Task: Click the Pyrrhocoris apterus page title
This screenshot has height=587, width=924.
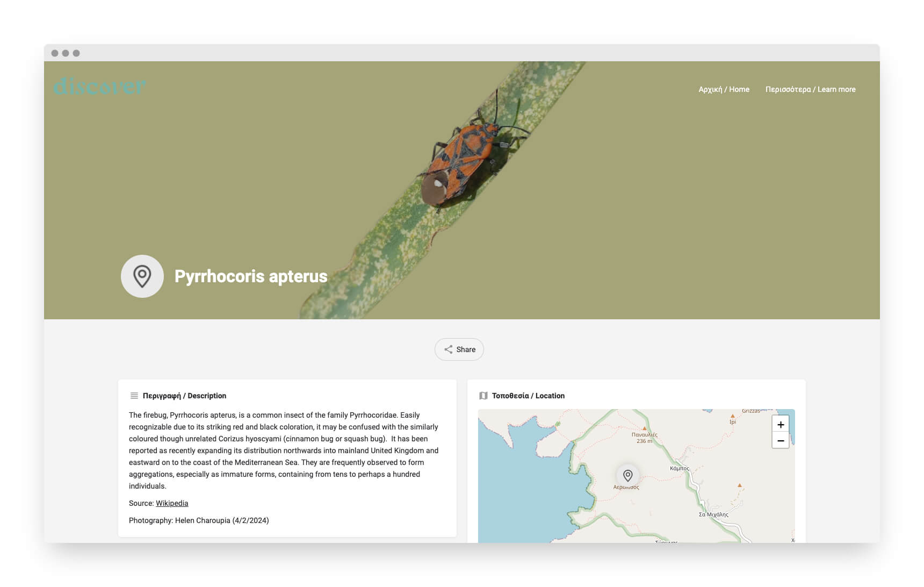Action: pos(251,276)
